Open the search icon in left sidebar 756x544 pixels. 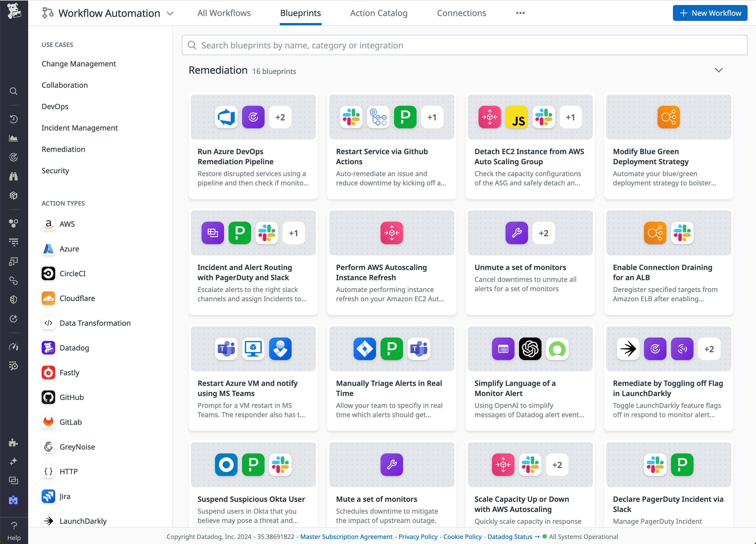tap(14, 91)
